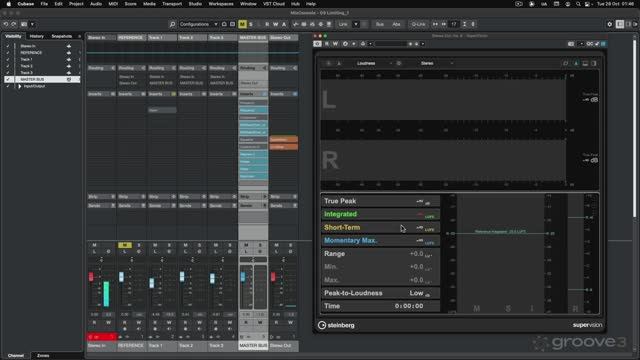The image size is (640, 360).
Task: Click the True Peak readout row
Action: [380, 201]
